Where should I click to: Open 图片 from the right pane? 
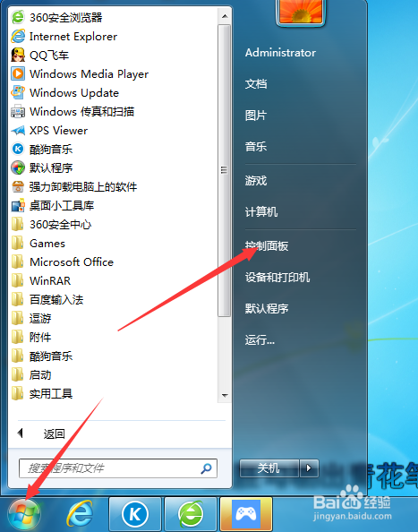[256, 116]
